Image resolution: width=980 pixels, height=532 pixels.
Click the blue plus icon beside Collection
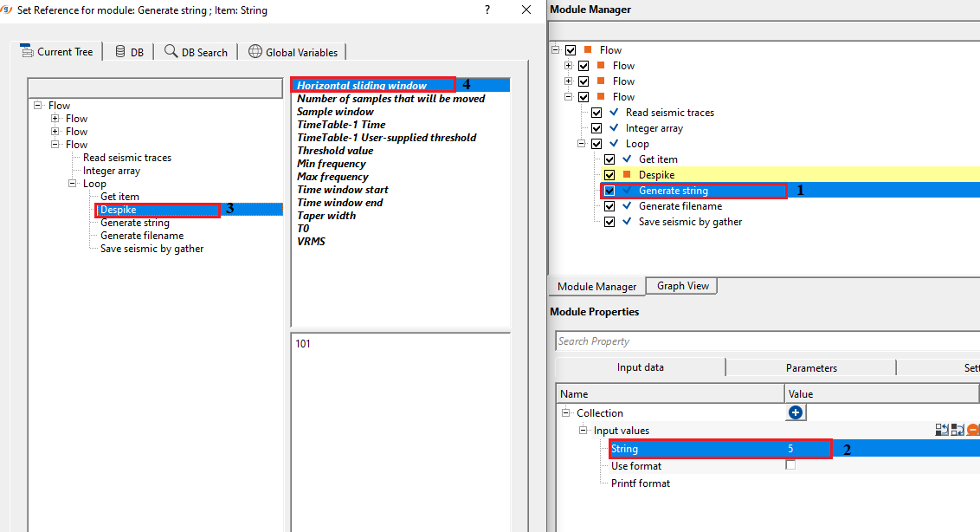(x=796, y=413)
